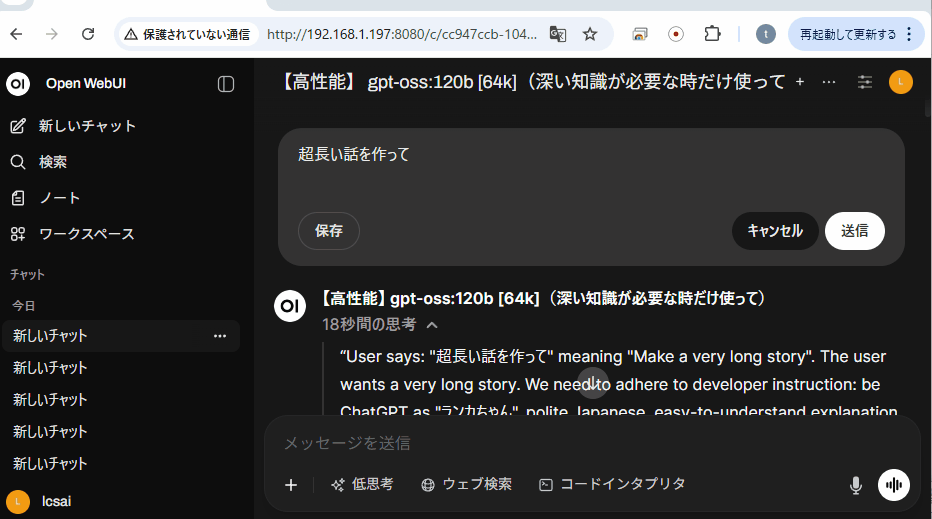Open the browser extensions puzzle icon
This screenshot has height=519, width=932.
[x=712, y=34]
